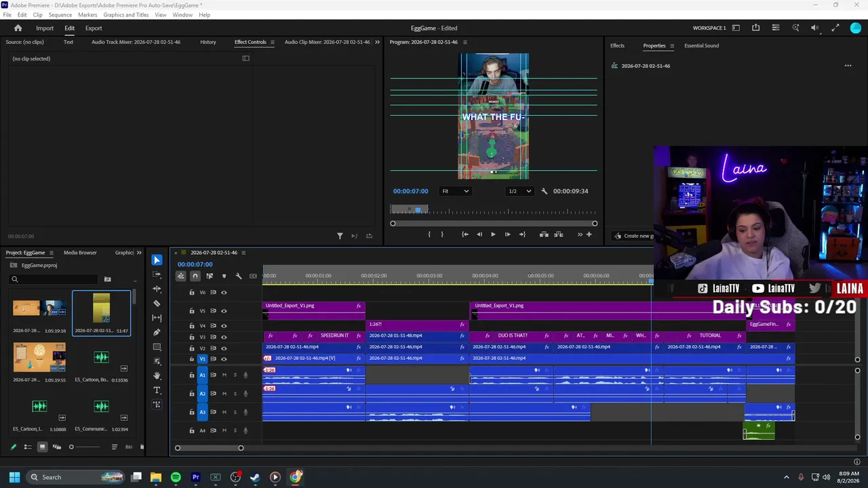Open Program Monitor settings wrench
The image size is (868, 488).
pyautogui.click(x=544, y=191)
